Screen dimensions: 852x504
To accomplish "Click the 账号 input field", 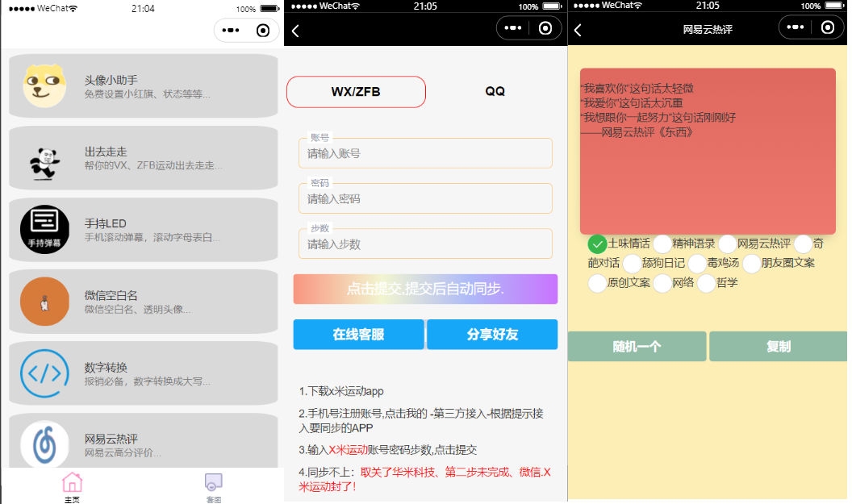I will pos(425,153).
